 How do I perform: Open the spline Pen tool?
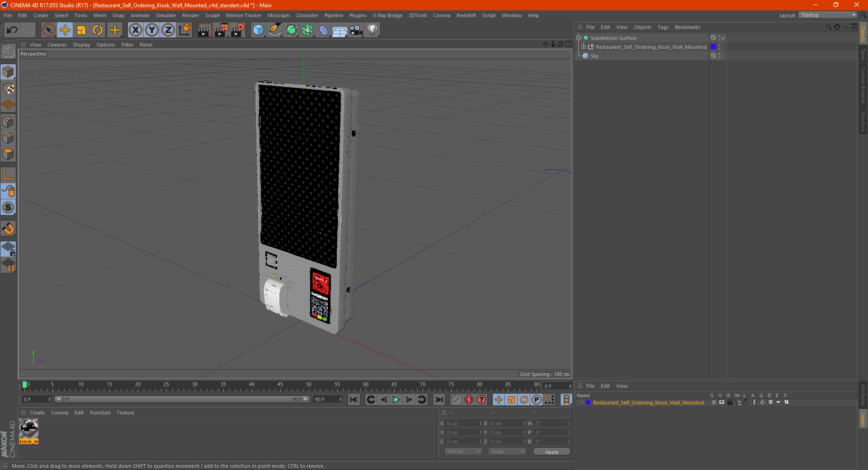275,30
